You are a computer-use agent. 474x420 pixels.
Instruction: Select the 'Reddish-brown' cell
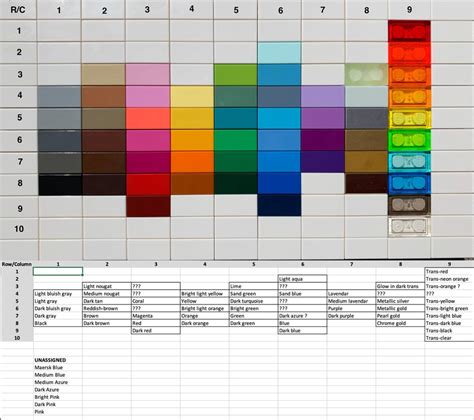click(107, 308)
